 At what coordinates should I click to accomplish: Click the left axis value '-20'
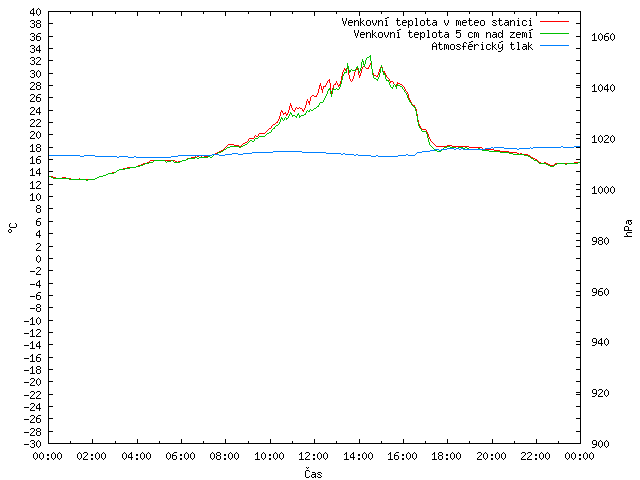click(x=33, y=382)
